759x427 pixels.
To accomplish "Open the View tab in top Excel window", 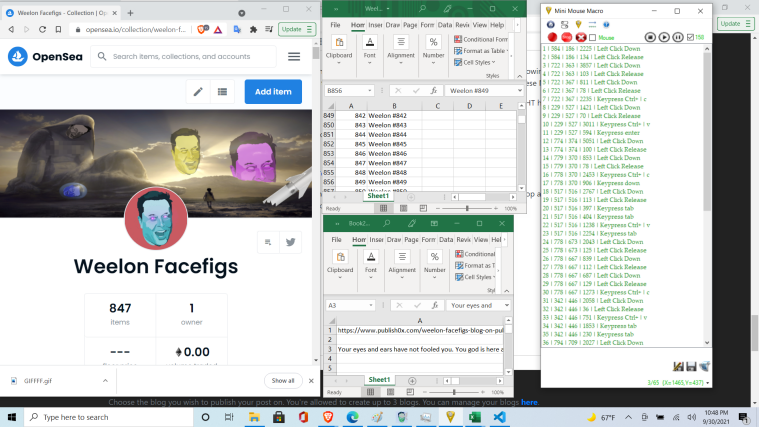I will click(480, 25).
